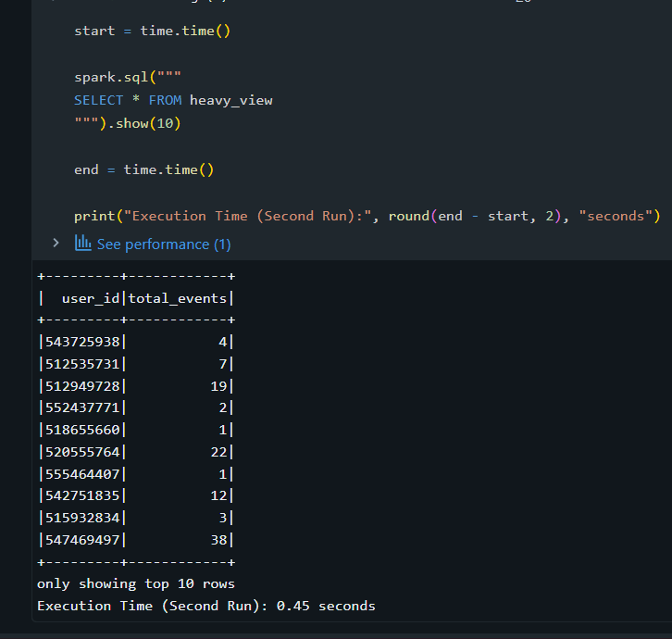This screenshot has width=672, height=639.
Task: Click the 'Execution Time (Second Run): 0.45 seconds' output
Action: click(x=206, y=606)
